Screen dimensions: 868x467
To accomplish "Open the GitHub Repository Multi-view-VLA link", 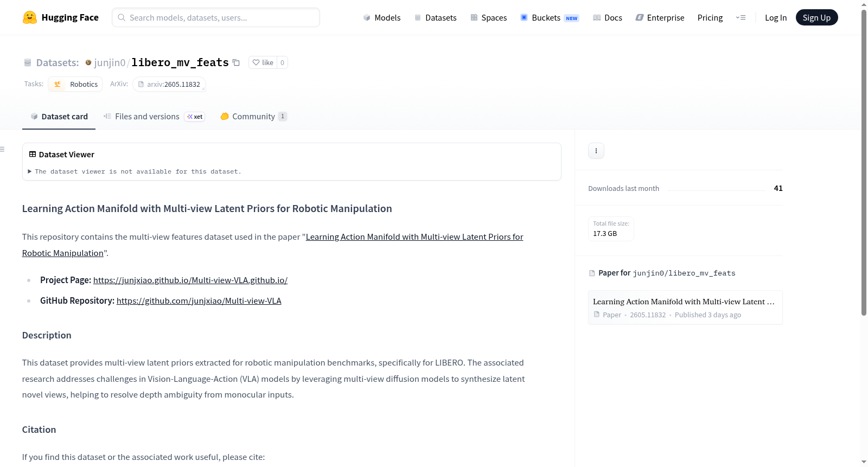I will point(199,300).
